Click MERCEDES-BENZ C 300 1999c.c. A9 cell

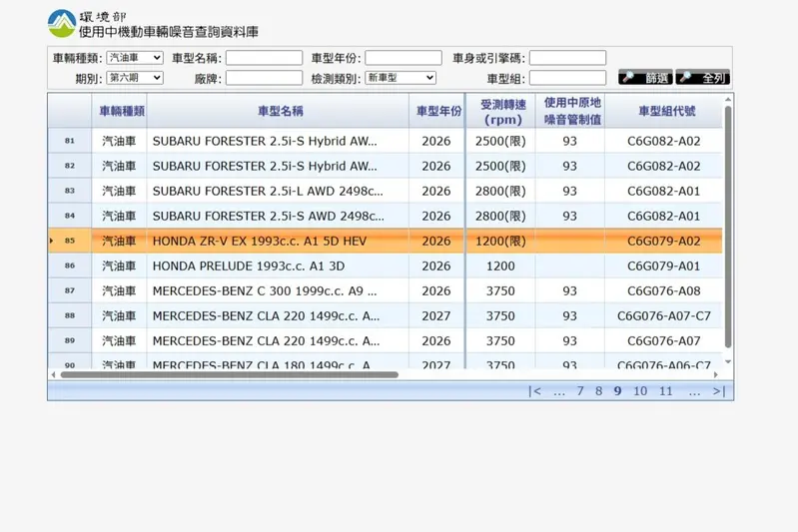pyautogui.click(x=278, y=290)
